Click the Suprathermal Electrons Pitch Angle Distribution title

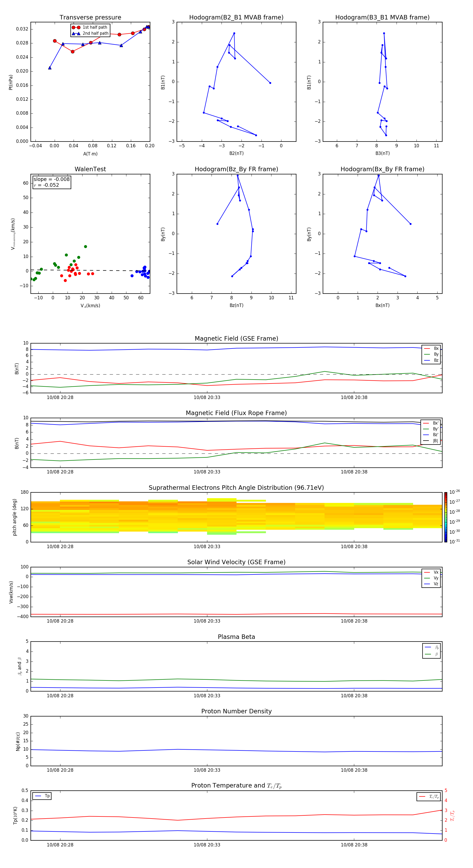click(x=236, y=488)
